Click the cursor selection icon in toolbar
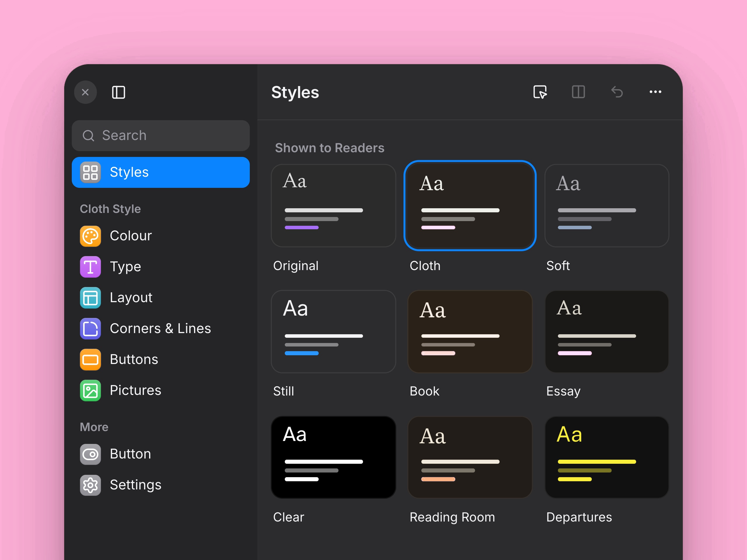 point(540,92)
